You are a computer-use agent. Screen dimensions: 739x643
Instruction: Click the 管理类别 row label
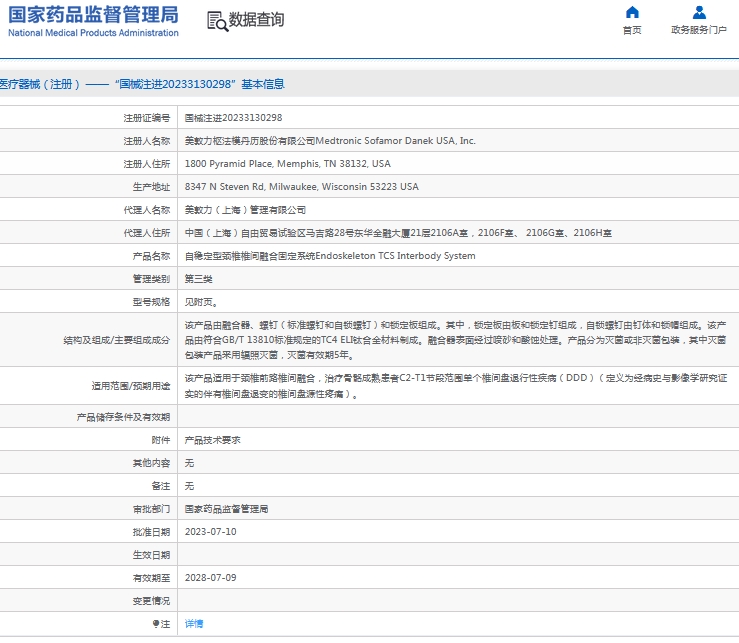tap(151, 279)
